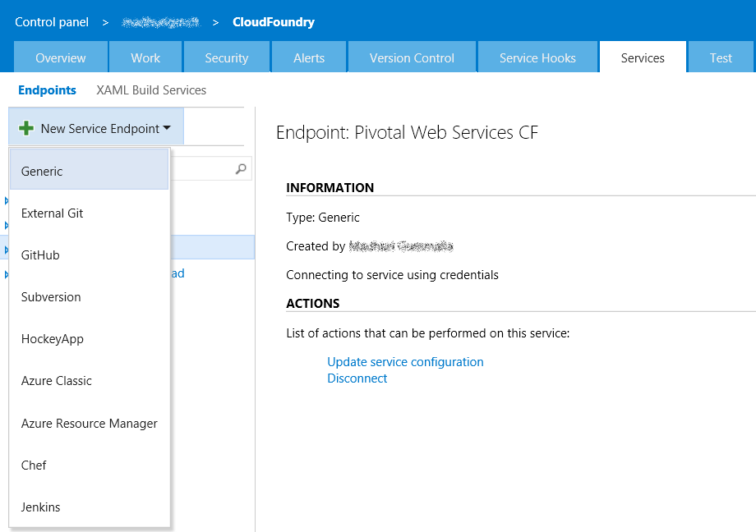Expand the top collapsed sidebar item arrow
Viewport: 756px width, 532px height.
(5, 200)
